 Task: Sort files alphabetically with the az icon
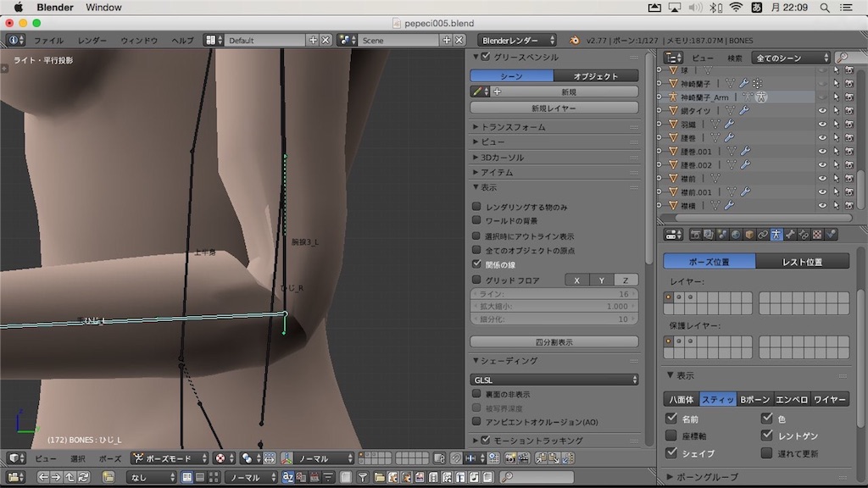coord(288,477)
